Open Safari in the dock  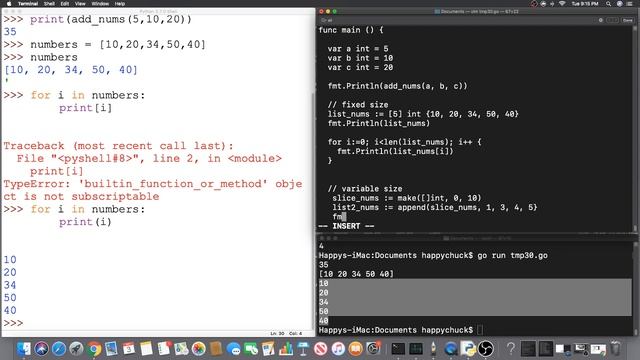click(59, 349)
